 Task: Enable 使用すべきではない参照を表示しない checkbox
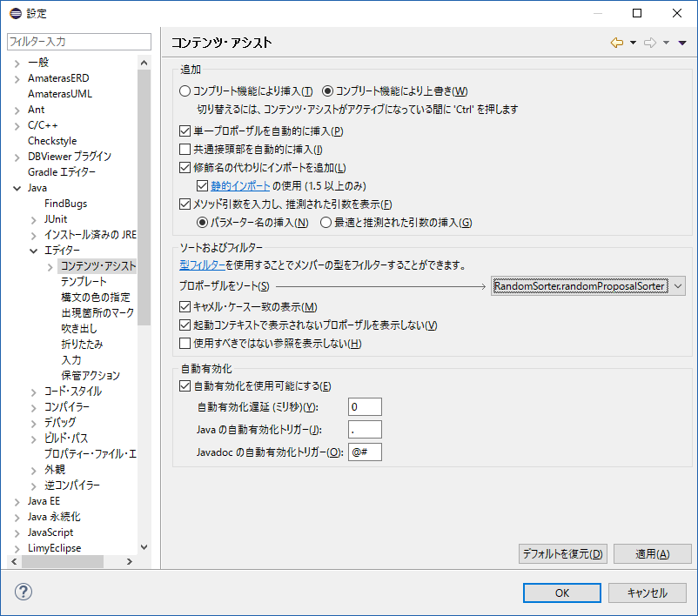click(x=185, y=344)
